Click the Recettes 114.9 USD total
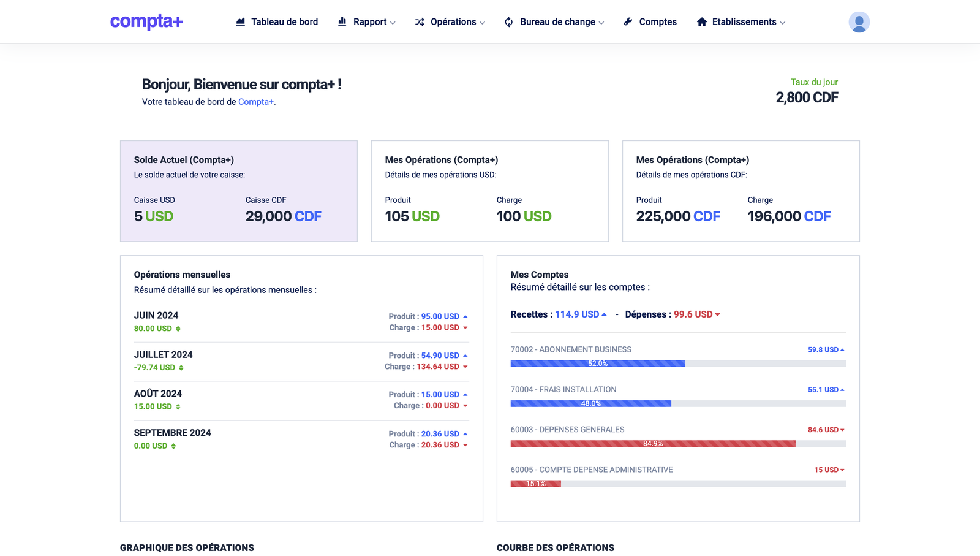Screen dimensions: 980x556 (577, 314)
